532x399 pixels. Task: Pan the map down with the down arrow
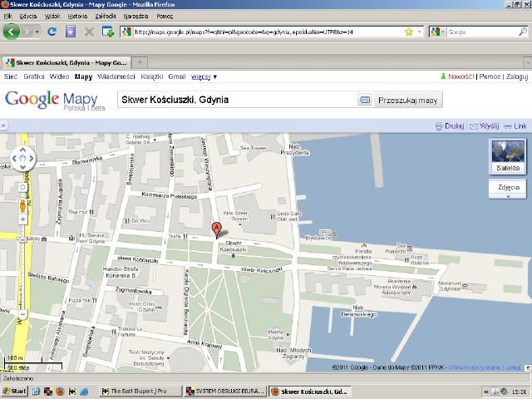click(x=22, y=166)
